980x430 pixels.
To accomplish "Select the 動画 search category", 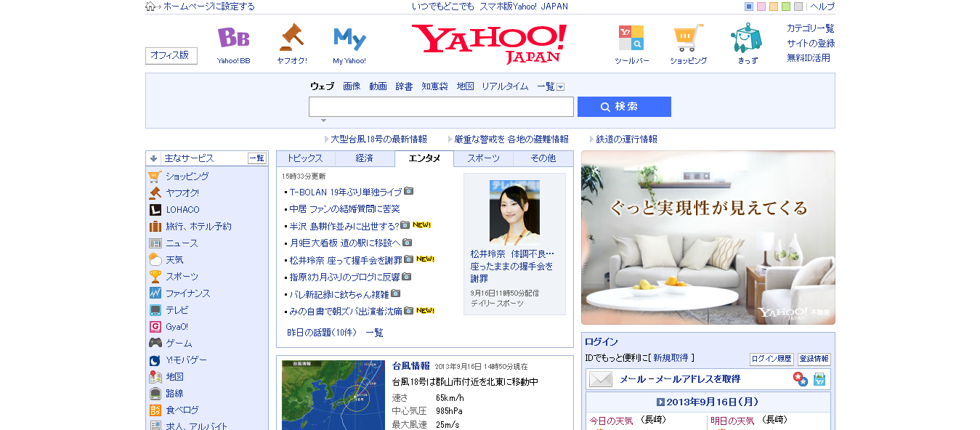I will [x=378, y=86].
